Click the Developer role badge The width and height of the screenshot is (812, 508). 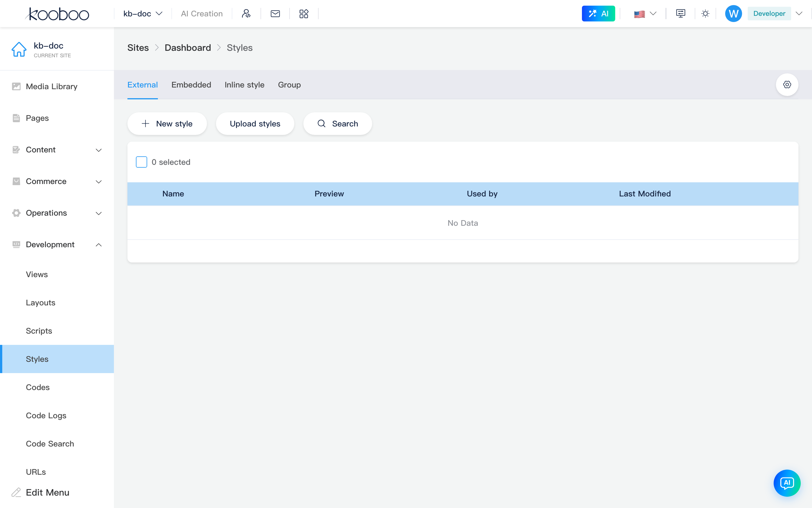769,14
